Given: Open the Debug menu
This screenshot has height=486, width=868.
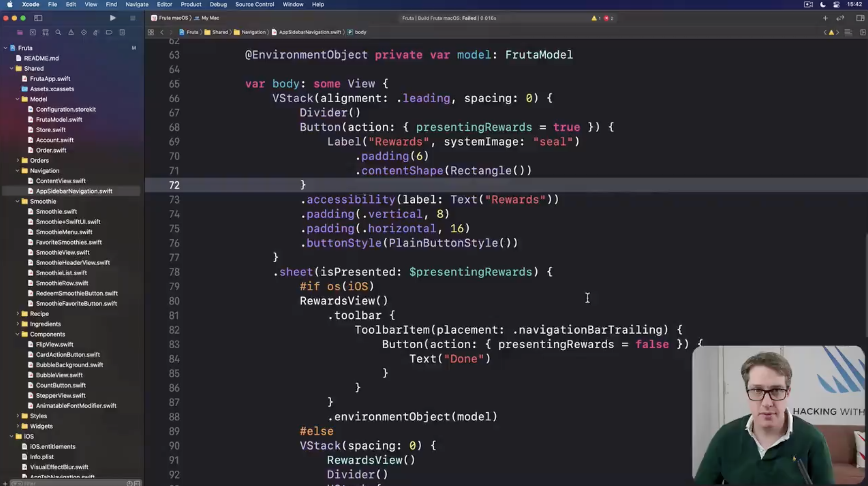Looking at the screenshot, I should click(218, 4).
